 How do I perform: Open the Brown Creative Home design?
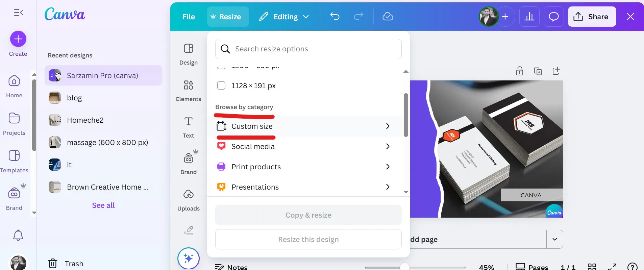tap(103, 187)
